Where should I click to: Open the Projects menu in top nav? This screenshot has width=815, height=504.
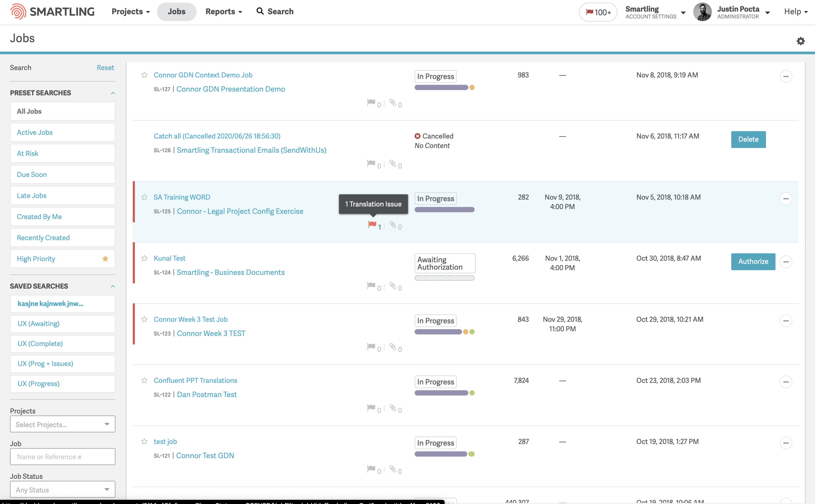[131, 12]
